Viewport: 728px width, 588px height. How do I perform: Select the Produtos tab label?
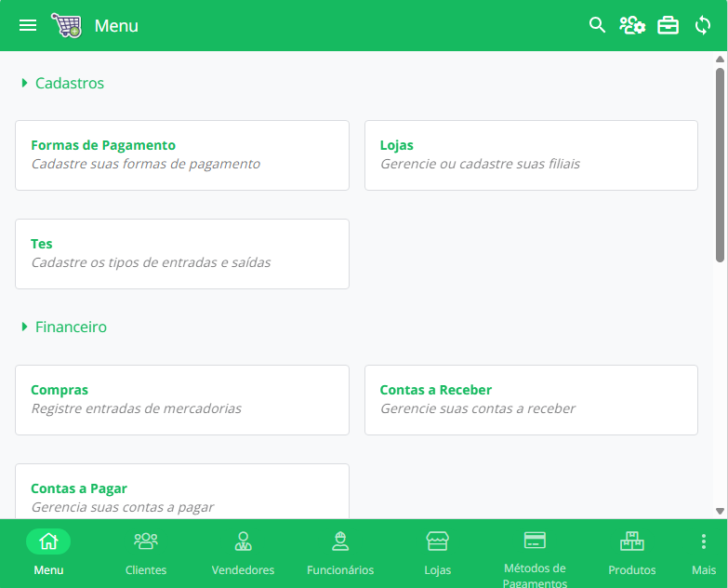tap(632, 570)
